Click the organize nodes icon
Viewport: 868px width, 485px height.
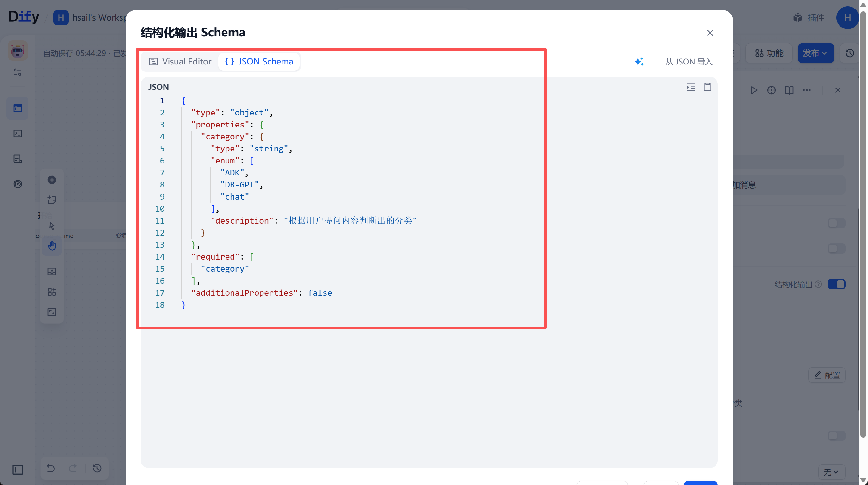coord(52,292)
